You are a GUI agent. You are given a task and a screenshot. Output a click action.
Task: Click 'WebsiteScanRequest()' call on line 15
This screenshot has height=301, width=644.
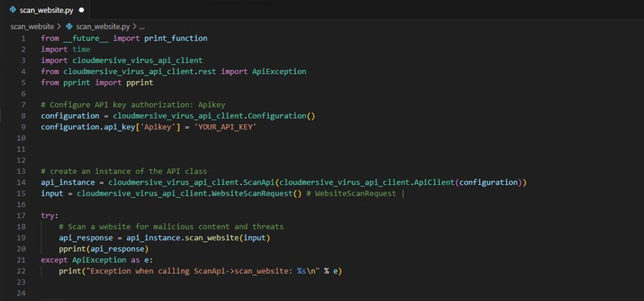(257, 193)
